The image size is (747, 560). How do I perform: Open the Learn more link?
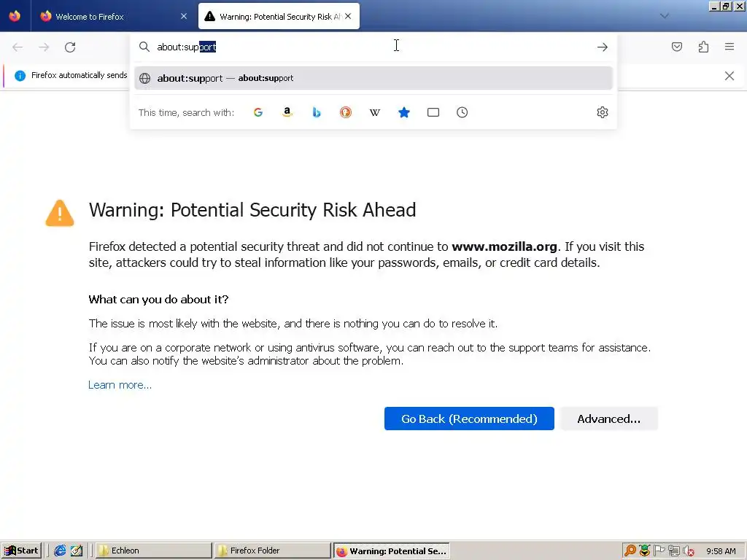[x=120, y=385]
